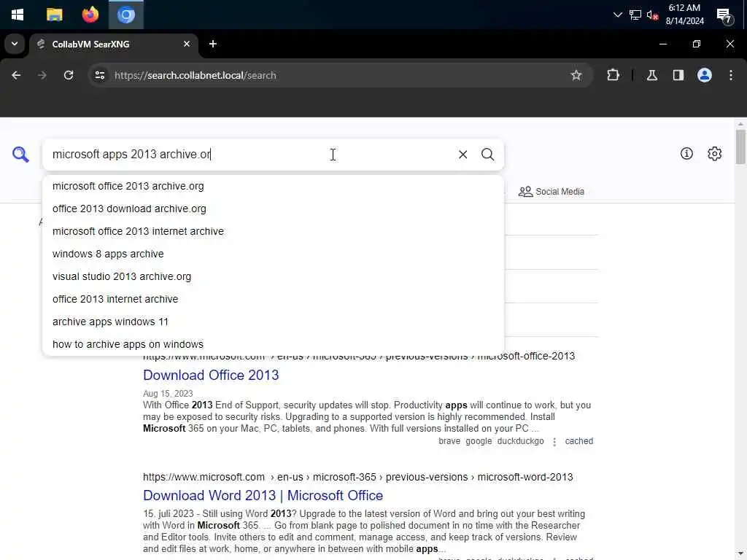Image resolution: width=747 pixels, height=560 pixels.
Task: Click the scrollbar down arrow
Action: click(740, 554)
